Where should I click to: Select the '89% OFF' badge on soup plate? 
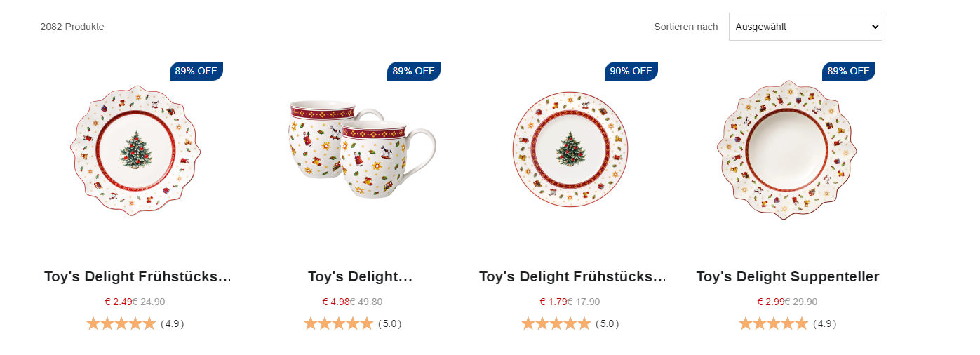(x=848, y=71)
